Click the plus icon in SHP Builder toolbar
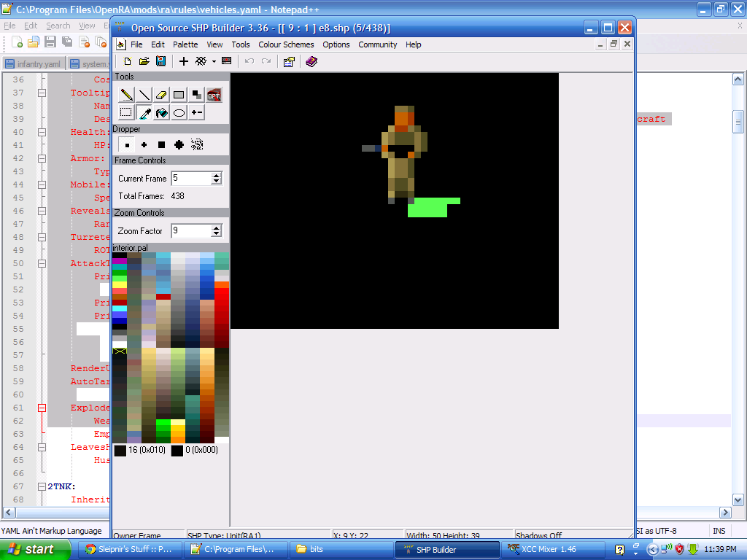 (x=183, y=61)
